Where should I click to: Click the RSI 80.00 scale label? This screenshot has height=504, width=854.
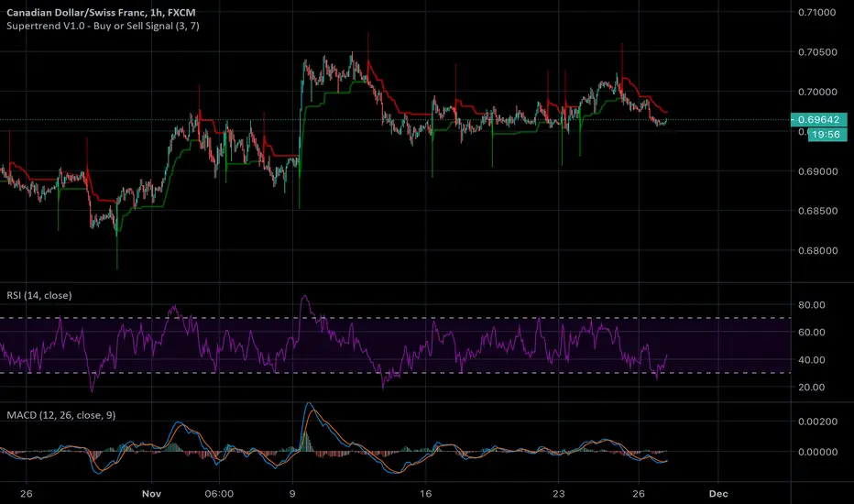click(x=812, y=305)
